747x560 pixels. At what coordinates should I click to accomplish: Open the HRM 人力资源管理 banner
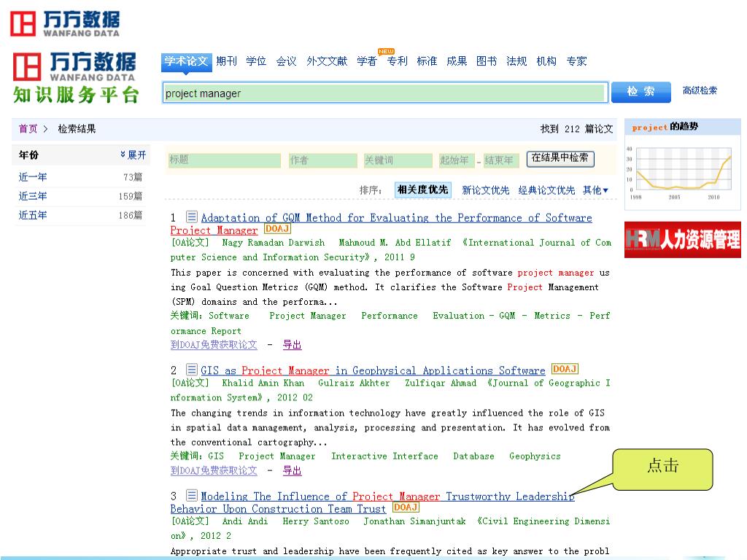(x=682, y=240)
